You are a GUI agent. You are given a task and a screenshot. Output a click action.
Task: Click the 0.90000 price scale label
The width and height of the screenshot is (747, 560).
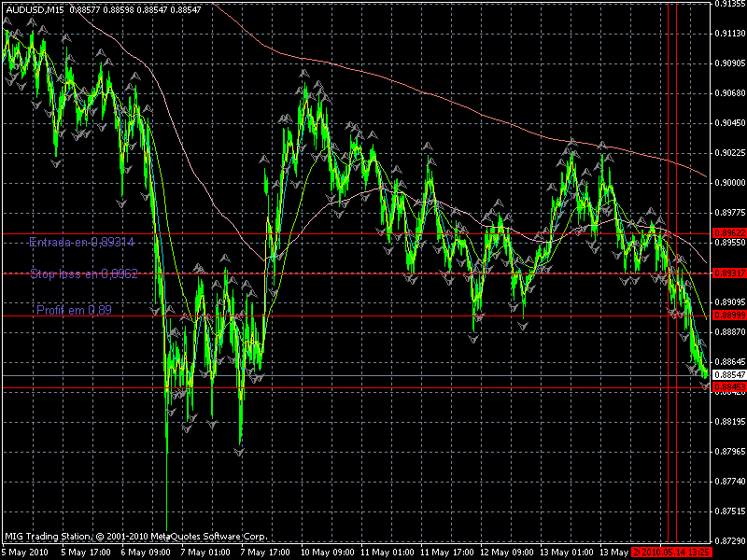(x=728, y=183)
